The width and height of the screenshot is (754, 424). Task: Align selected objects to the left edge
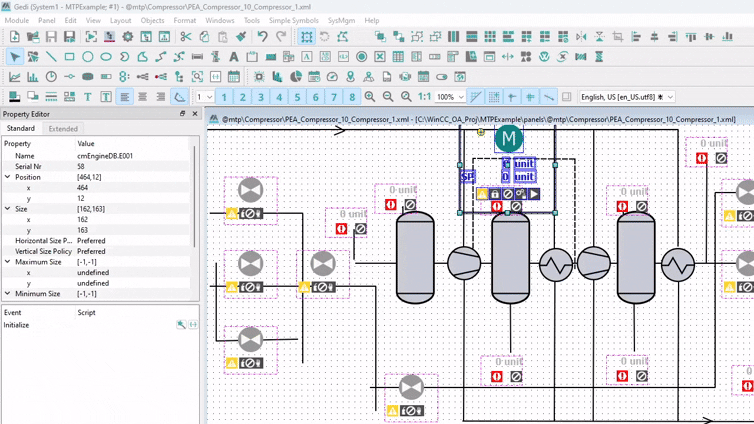click(636, 37)
